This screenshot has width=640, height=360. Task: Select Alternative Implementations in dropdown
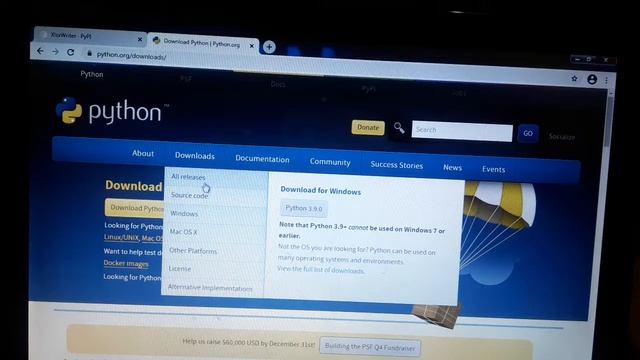[212, 287]
